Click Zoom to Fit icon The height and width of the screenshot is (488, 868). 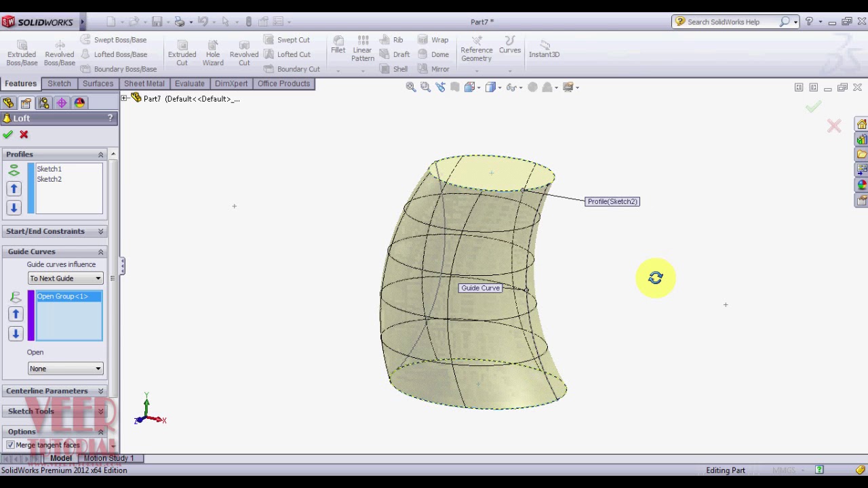411,87
